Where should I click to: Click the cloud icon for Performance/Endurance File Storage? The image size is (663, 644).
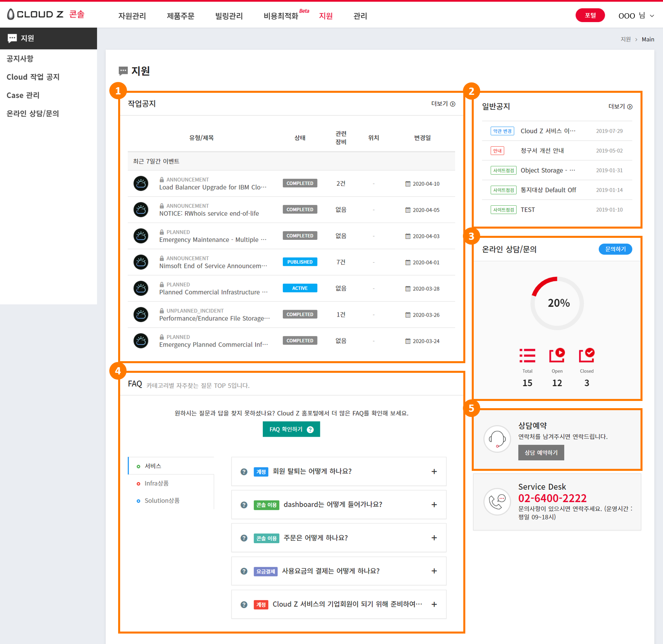(x=141, y=315)
